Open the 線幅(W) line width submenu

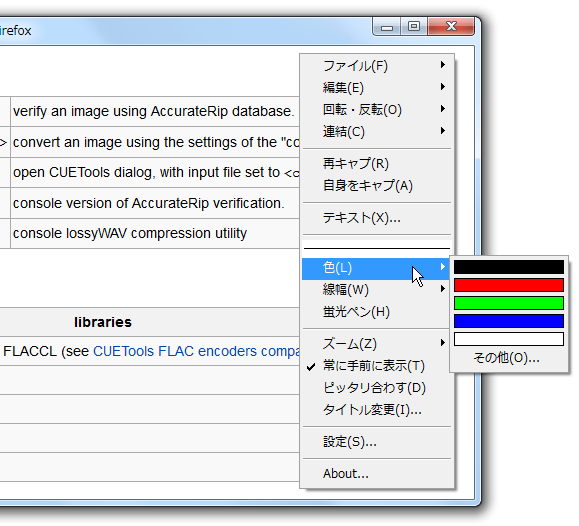376,290
